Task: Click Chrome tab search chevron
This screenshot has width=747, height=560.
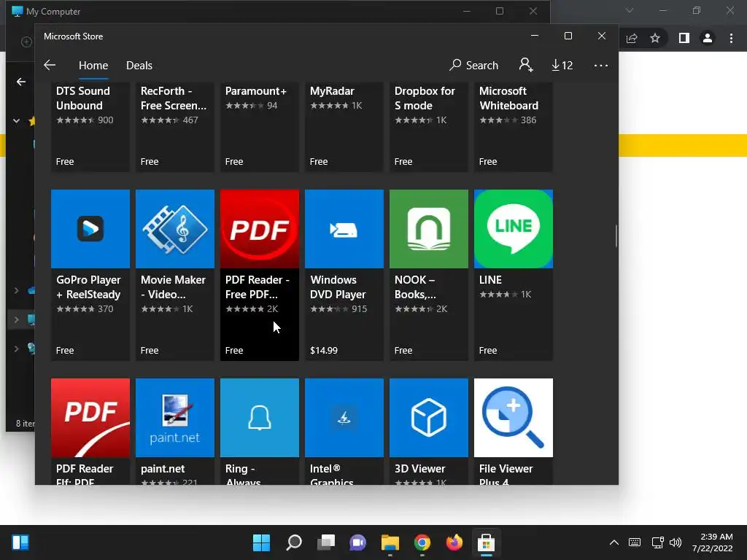Action: (630, 10)
